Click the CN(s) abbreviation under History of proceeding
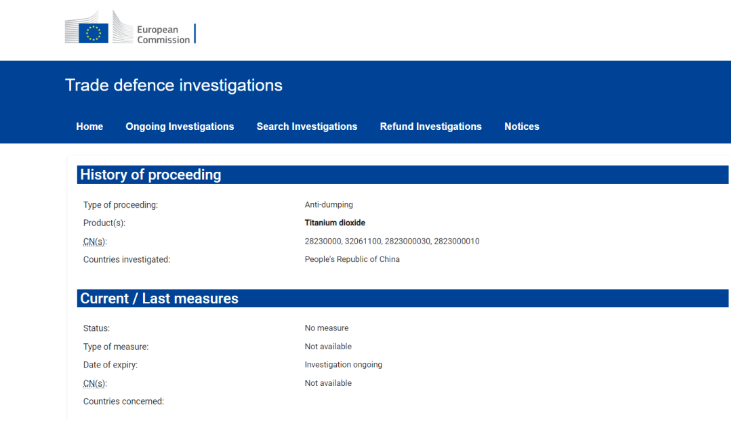This screenshot has height=442, width=731. pos(95,242)
